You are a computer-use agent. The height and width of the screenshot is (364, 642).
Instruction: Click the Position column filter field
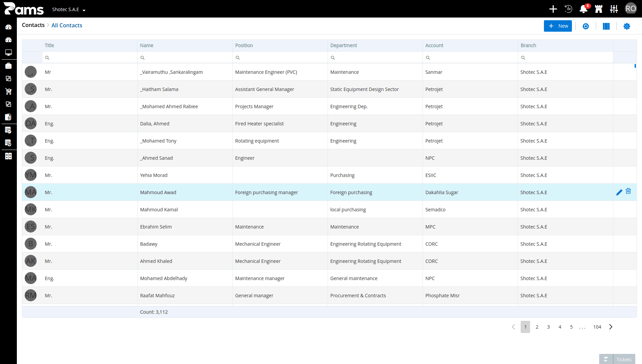point(280,58)
